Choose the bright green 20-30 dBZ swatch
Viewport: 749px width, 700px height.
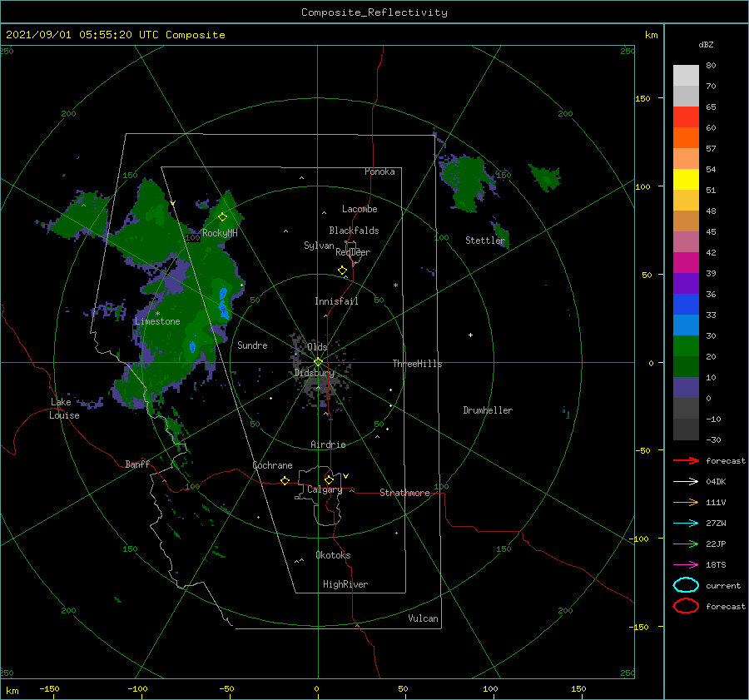pyautogui.click(x=686, y=346)
